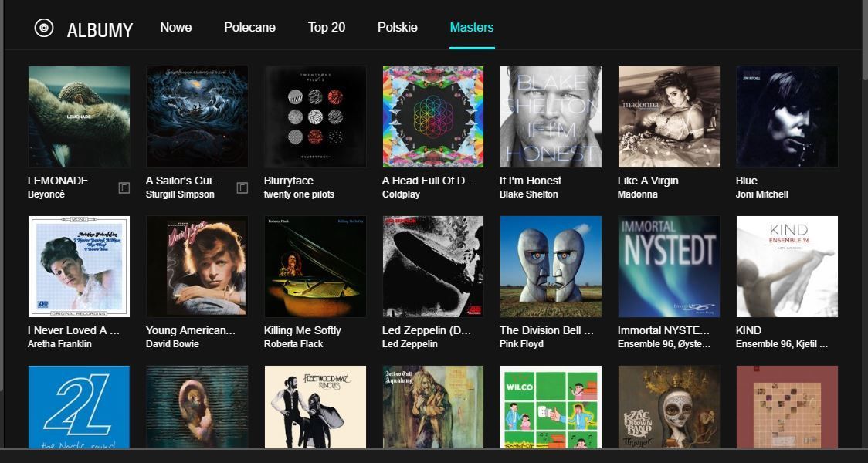The width and height of the screenshot is (868, 463).
Task: Open artist name Blake Shelton
Action: pos(529,194)
